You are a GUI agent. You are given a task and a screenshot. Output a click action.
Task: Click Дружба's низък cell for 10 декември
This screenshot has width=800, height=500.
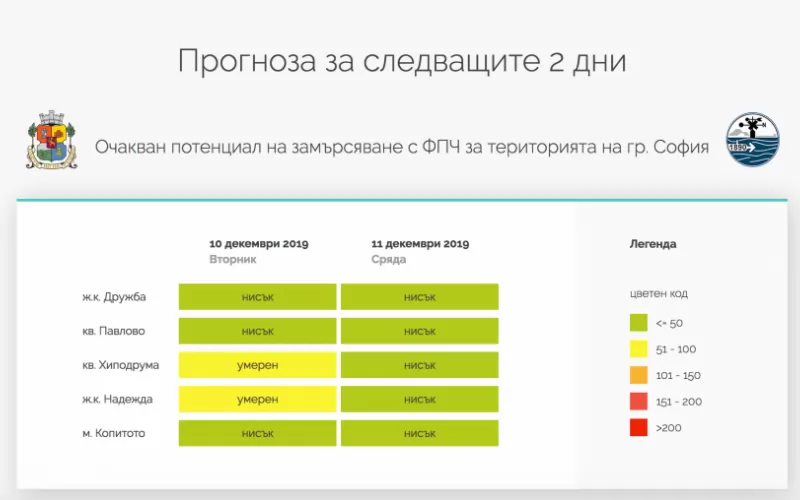point(258,297)
